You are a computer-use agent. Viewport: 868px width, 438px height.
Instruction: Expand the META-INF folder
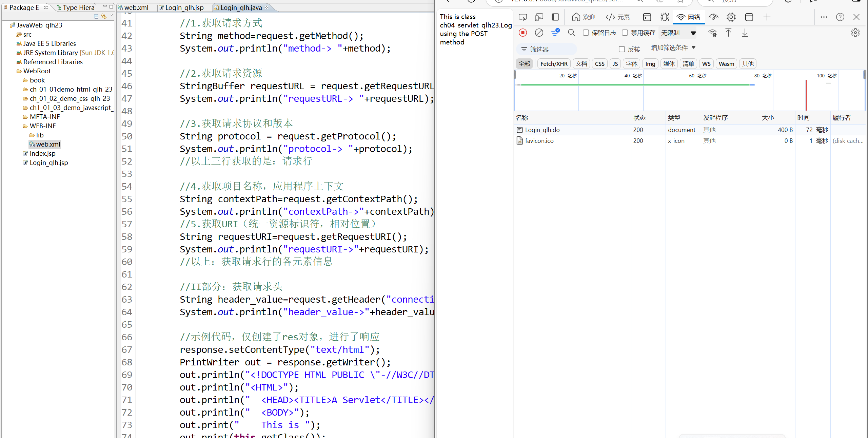[41, 117]
